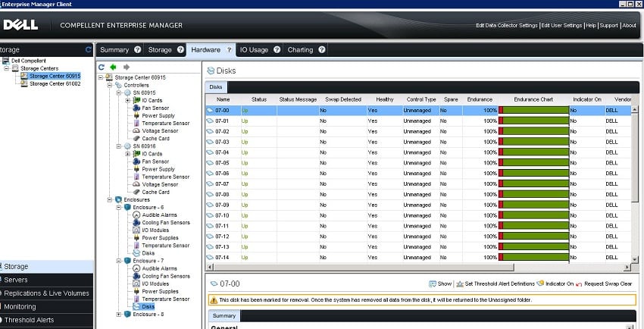Open the Threshold Alerts section
644x329 pixels.
(47, 320)
